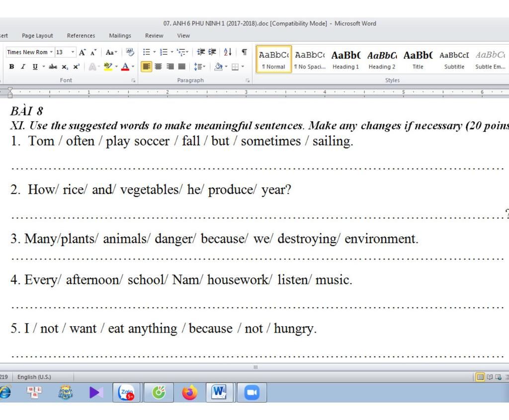Open the Line Spacing dropdown
Image resolution: width=509 pixels, height=420 pixels.
199,67
